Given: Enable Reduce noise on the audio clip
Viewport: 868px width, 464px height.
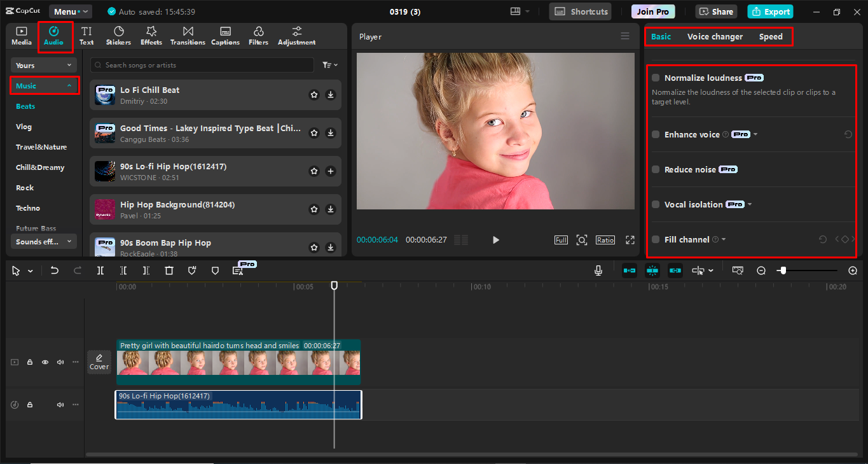Looking at the screenshot, I should (x=656, y=169).
